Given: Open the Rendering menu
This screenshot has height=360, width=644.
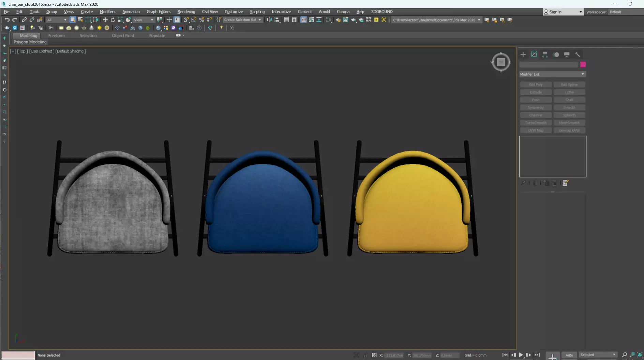Looking at the screenshot, I should pyautogui.click(x=186, y=12).
